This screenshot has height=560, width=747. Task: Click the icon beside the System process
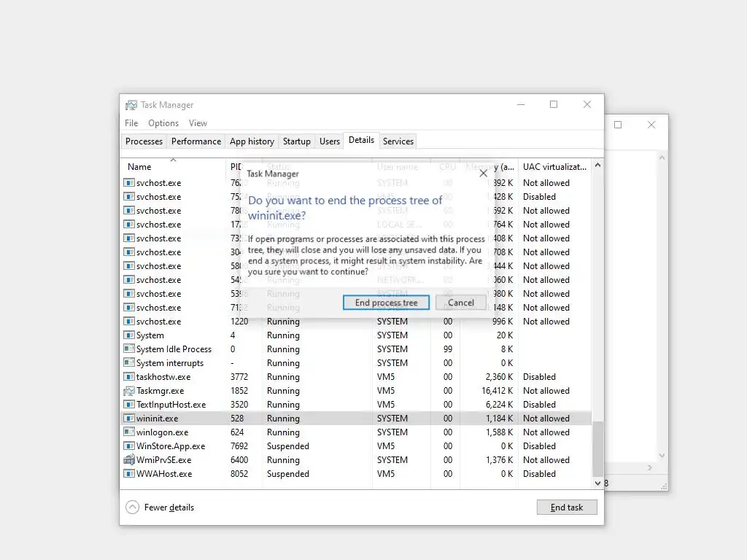tap(128, 335)
